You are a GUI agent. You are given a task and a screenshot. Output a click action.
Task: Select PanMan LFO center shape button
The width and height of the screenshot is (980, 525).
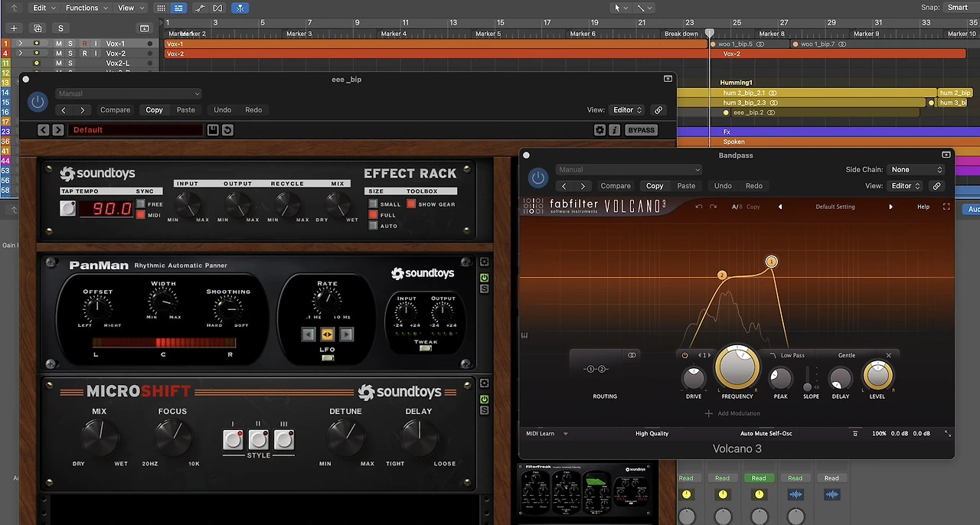(327, 334)
